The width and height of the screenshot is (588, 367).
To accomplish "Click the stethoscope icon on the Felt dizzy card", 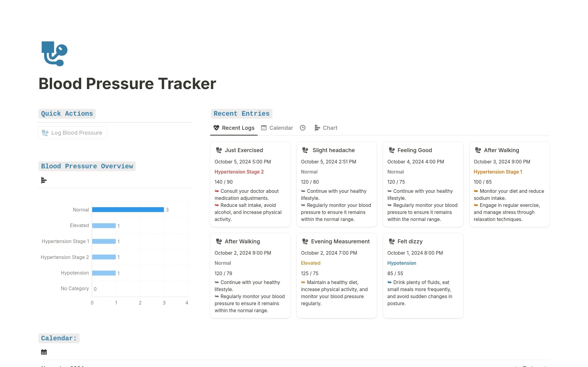I will pyautogui.click(x=391, y=241).
